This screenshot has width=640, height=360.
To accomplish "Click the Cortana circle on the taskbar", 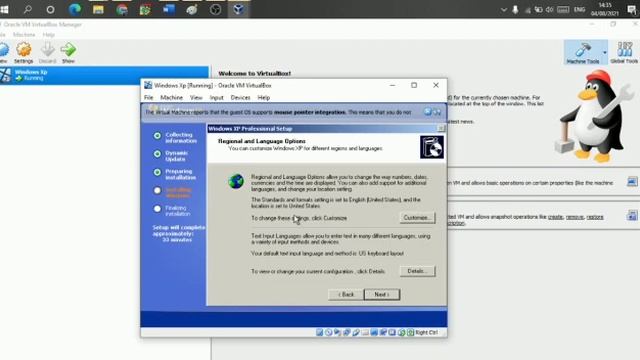I will tap(50, 9).
